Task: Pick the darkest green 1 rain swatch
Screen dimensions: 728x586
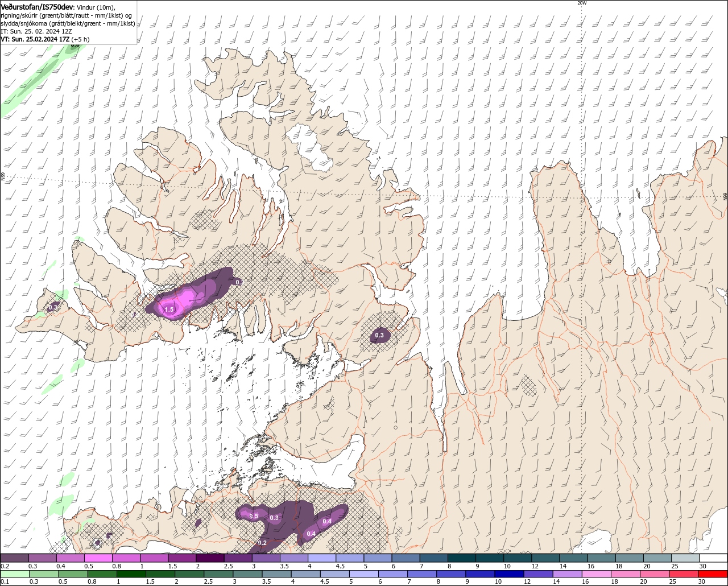Action: coord(131,573)
